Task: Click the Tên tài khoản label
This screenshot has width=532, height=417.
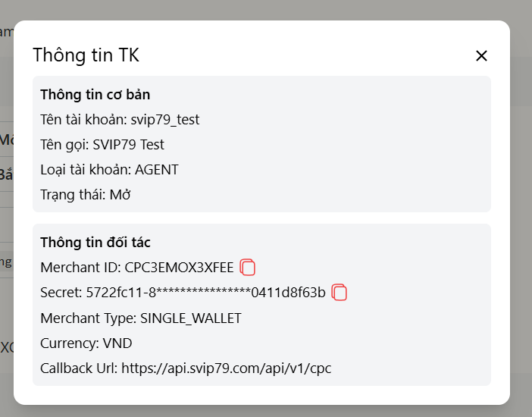Action: (x=84, y=120)
